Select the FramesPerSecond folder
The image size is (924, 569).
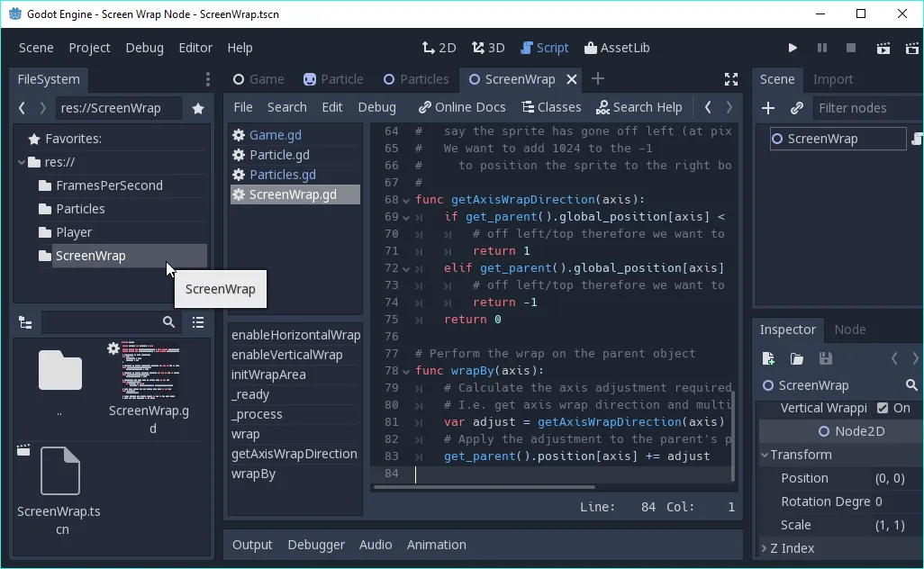[x=109, y=185]
